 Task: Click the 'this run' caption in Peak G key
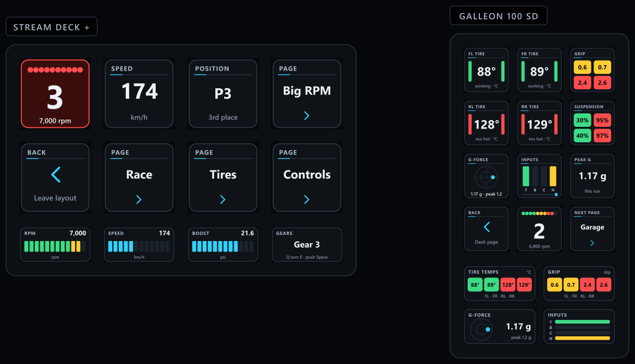click(x=592, y=191)
